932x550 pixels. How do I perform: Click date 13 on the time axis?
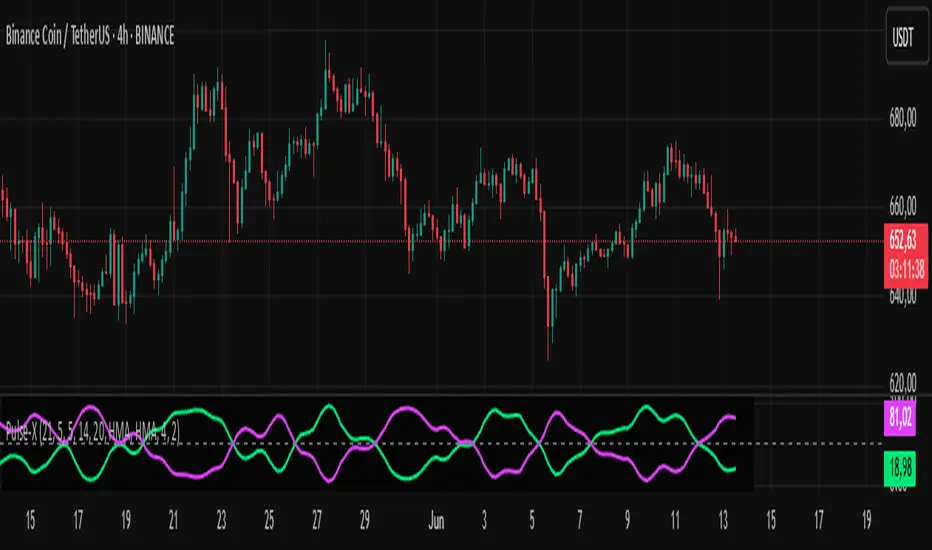tap(723, 521)
